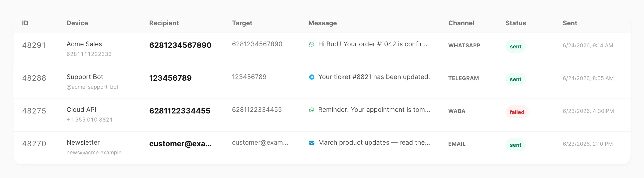
Task: Click the Acme Sales device name
Action: pos(84,44)
